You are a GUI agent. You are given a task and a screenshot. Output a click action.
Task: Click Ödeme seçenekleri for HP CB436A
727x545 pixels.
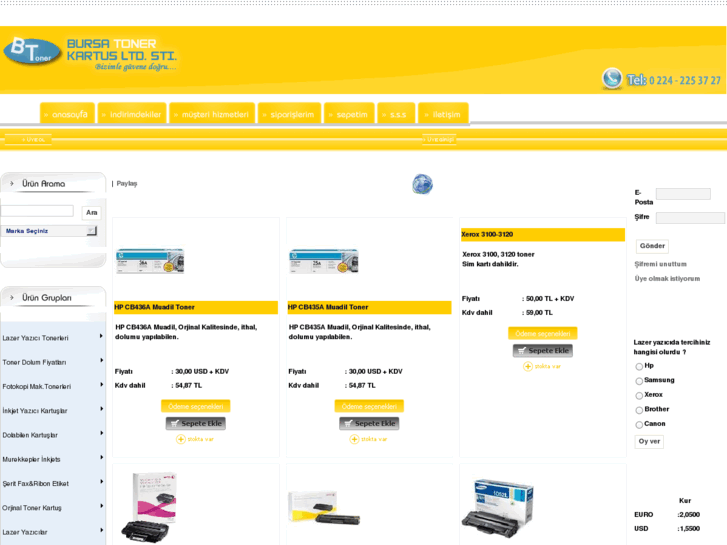(x=196, y=406)
